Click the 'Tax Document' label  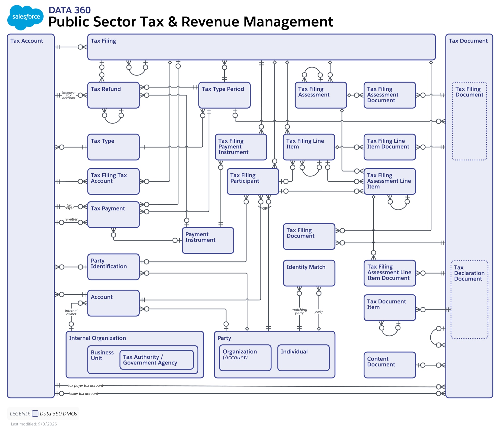[468, 41]
